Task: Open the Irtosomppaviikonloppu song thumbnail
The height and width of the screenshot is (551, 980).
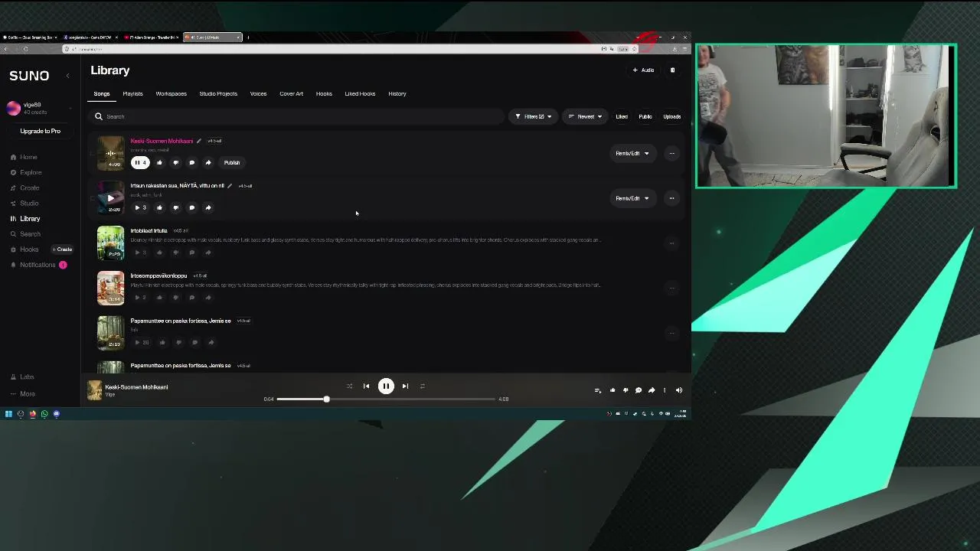Action: coord(110,288)
